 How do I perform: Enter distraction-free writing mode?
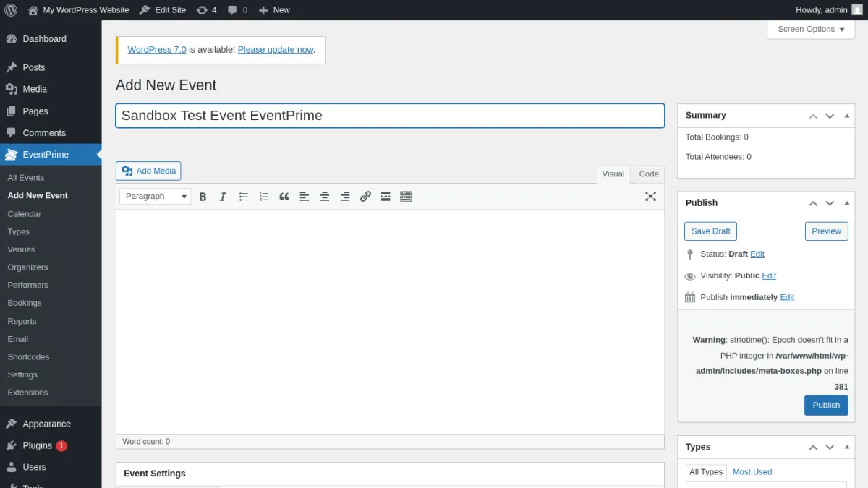(650, 197)
